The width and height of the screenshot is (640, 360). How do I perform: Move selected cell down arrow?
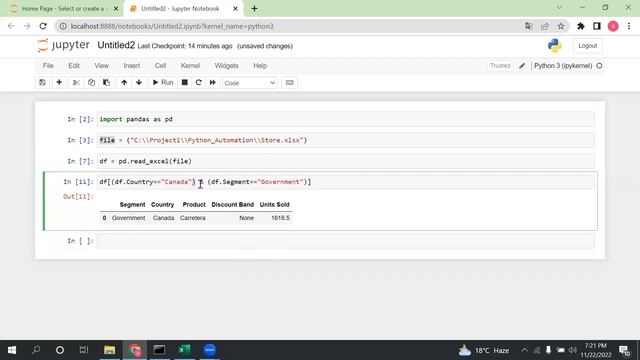(x=139, y=82)
